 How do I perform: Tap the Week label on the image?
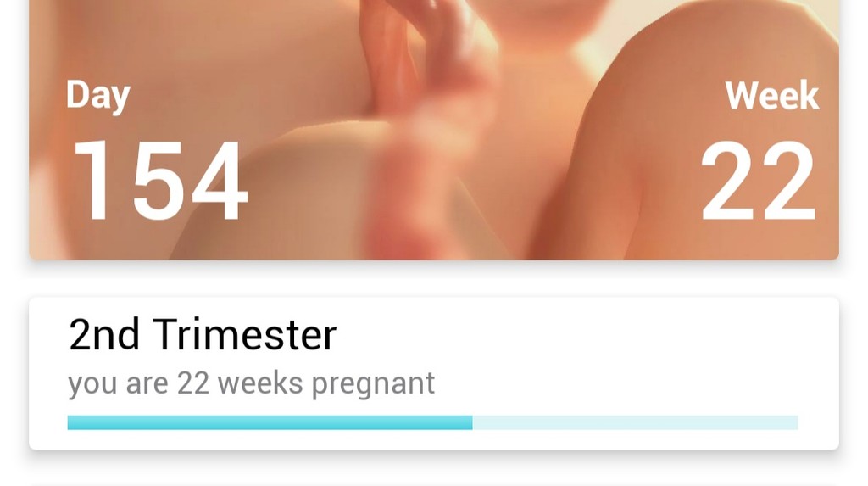point(771,95)
